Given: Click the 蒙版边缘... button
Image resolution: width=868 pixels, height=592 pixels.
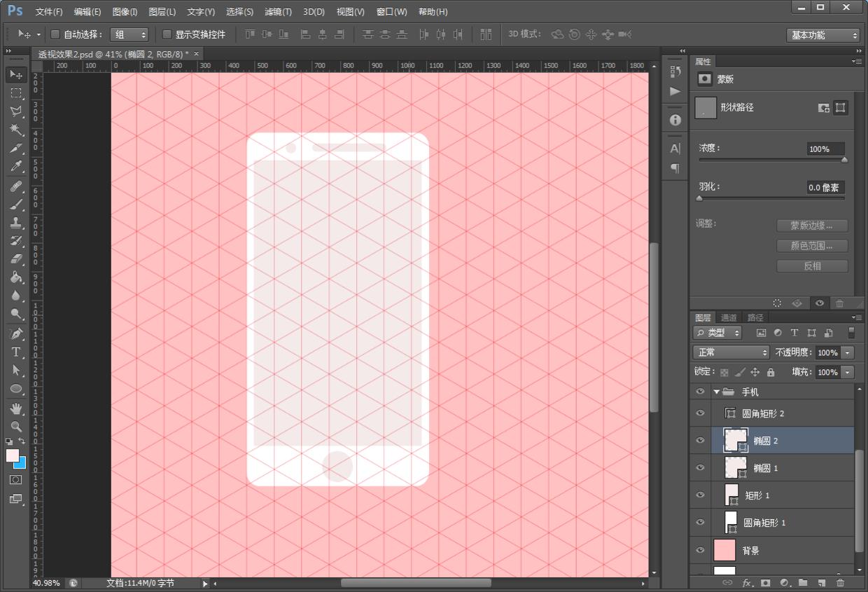Looking at the screenshot, I should 812,226.
